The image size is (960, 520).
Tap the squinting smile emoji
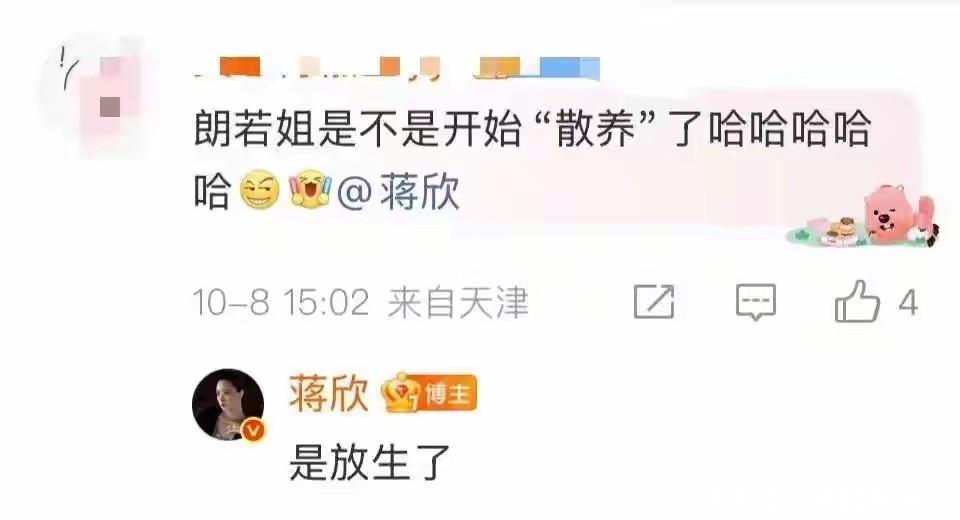pos(260,190)
